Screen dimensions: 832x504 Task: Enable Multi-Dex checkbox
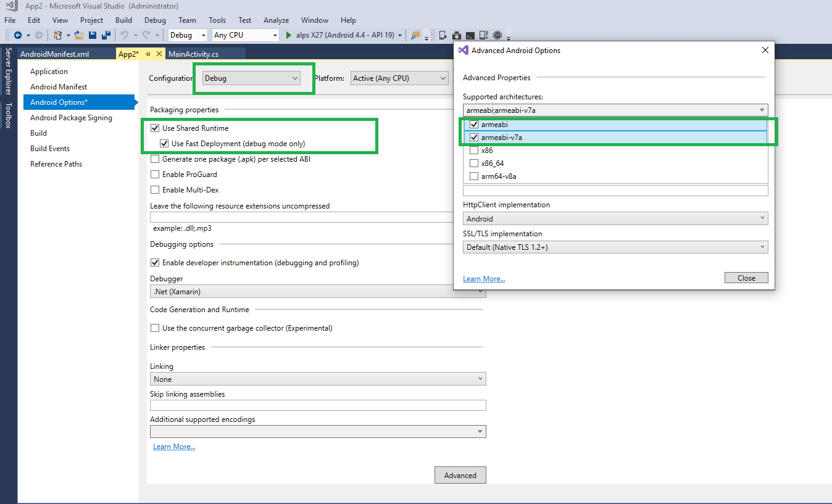tap(155, 190)
